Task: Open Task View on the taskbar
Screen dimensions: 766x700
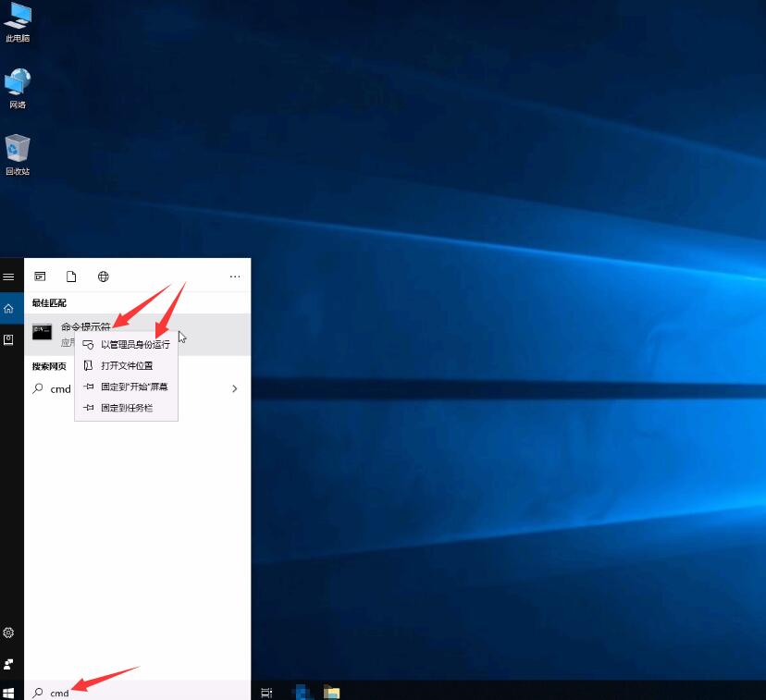Action: click(x=266, y=691)
